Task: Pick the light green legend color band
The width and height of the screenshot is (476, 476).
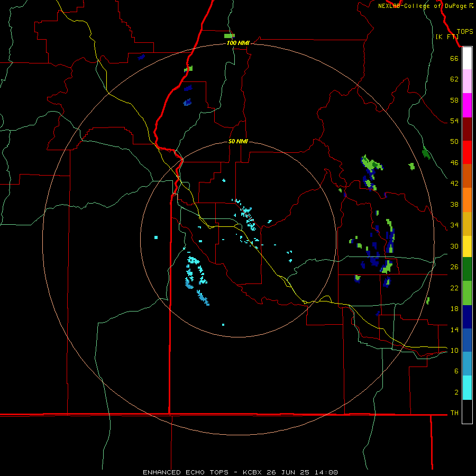Action: coord(467,293)
